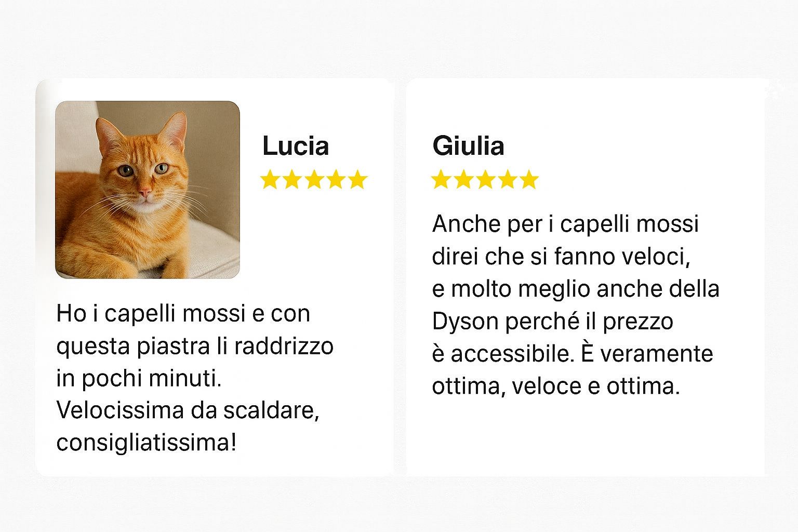Click the first star in Giulia's rating

(441, 180)
